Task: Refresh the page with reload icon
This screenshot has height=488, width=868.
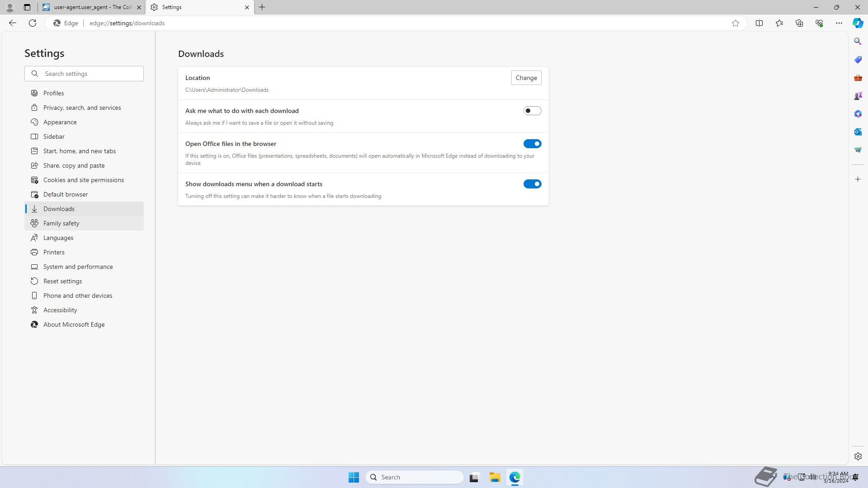Action: point(33,23)
